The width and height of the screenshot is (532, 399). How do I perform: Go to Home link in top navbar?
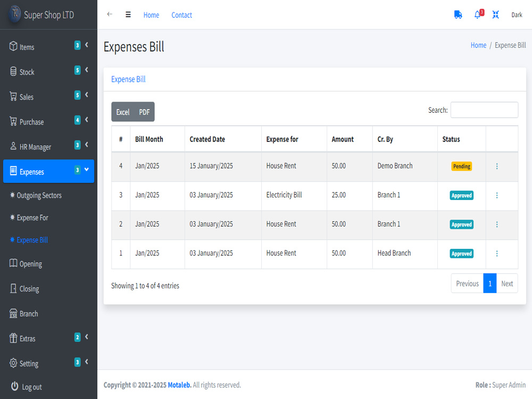(x=151, y=15)
